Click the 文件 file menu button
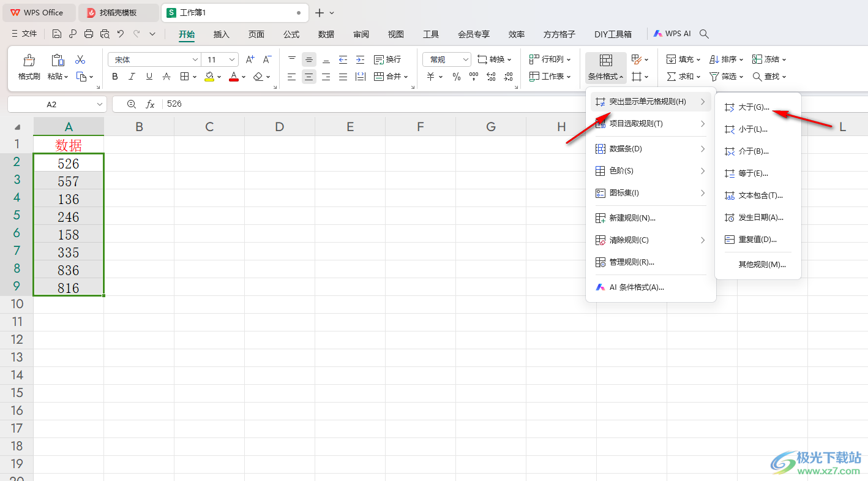Image resolution: width=868 pixels, height=481 pixels. coord(24,34)
